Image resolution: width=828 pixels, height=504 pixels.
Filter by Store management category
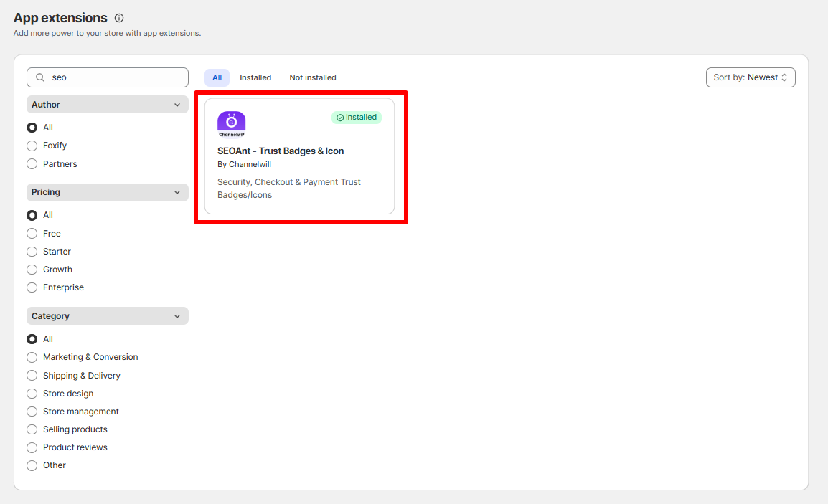click(32, 412)
